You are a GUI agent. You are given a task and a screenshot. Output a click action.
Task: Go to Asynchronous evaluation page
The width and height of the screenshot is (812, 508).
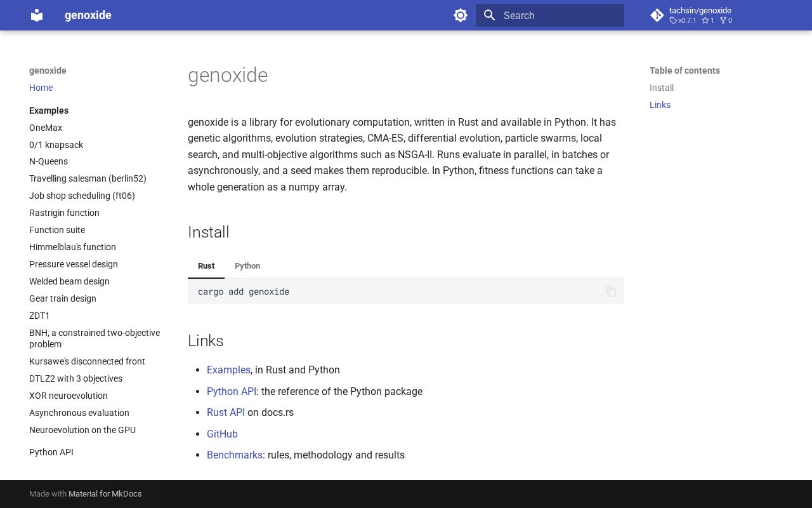coord(79,413)
